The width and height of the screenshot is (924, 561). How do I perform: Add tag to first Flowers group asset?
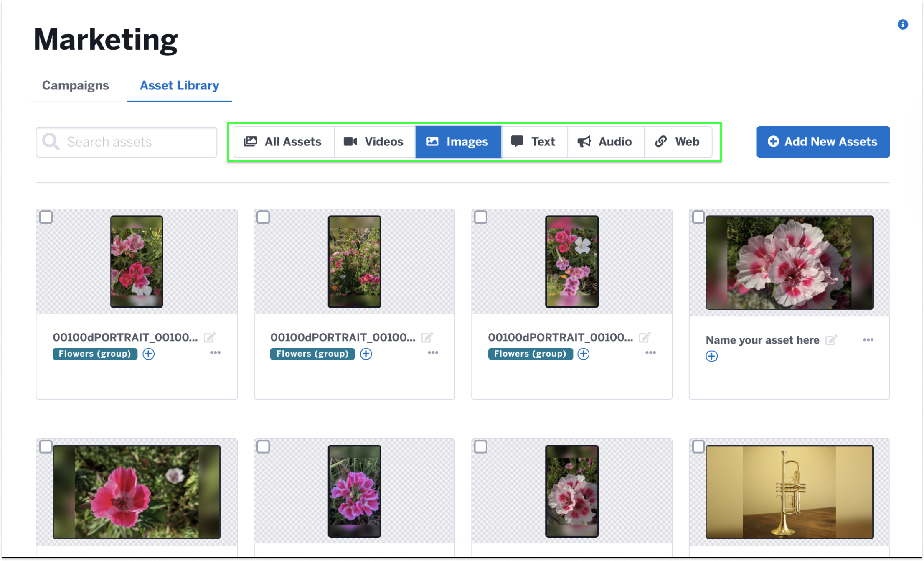tap(148, 354)
